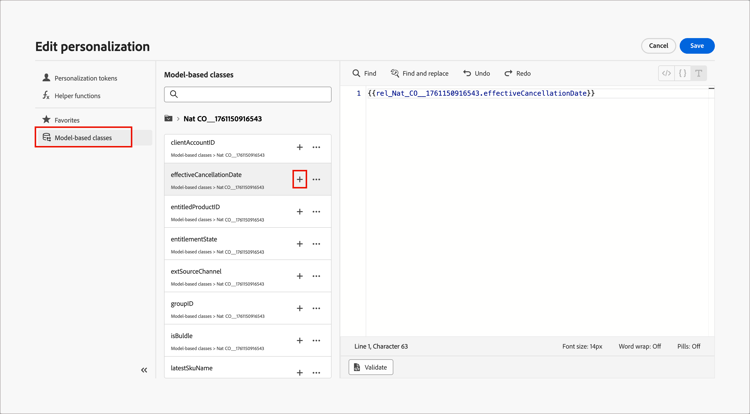Select the plain text mode icon
The image size is (750, 414).
(x=699, y=73)
